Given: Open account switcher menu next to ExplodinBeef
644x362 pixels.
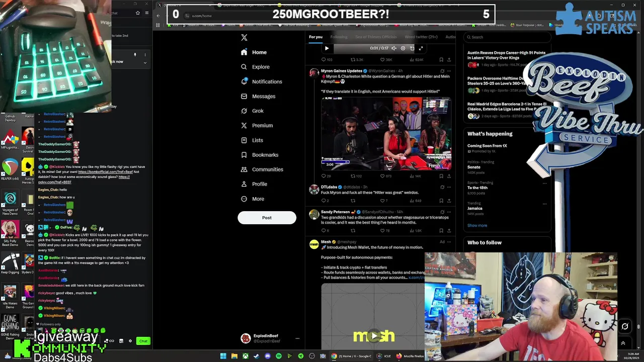Looking at the screenshot, I should click(297, 338).
